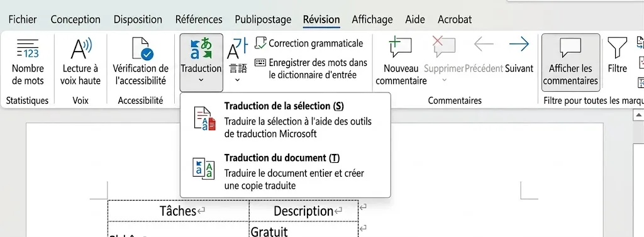
Task: Select the Publipostage tab
Action: tap(264, 19)
